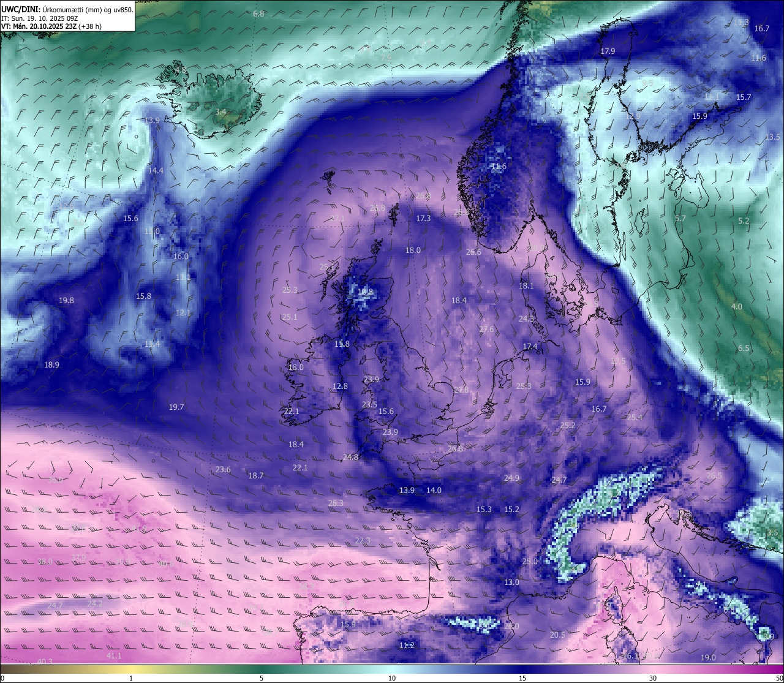Click the color scale label 5
This screenshot has height=683, width=784.
[262, 678]
